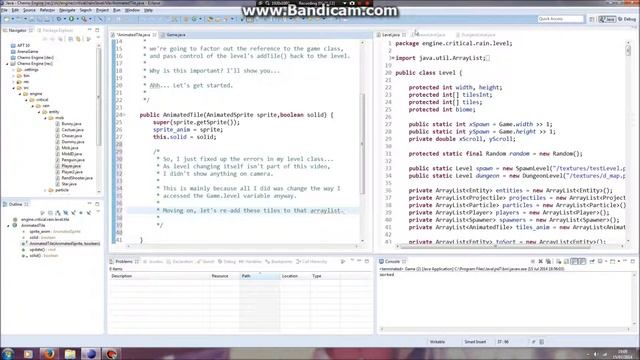640x360 pixels.
Task: Sort Problems by Resource column header
Action: 225,276
